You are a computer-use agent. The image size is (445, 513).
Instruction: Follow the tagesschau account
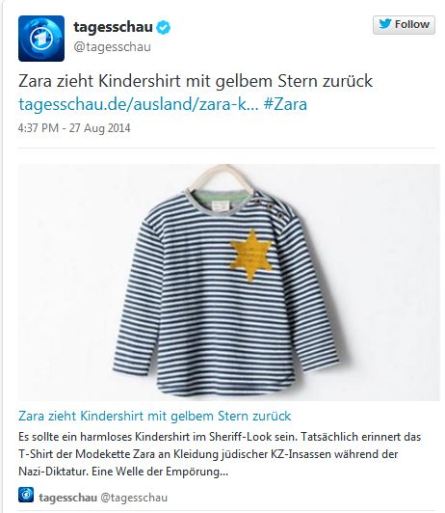404,25
